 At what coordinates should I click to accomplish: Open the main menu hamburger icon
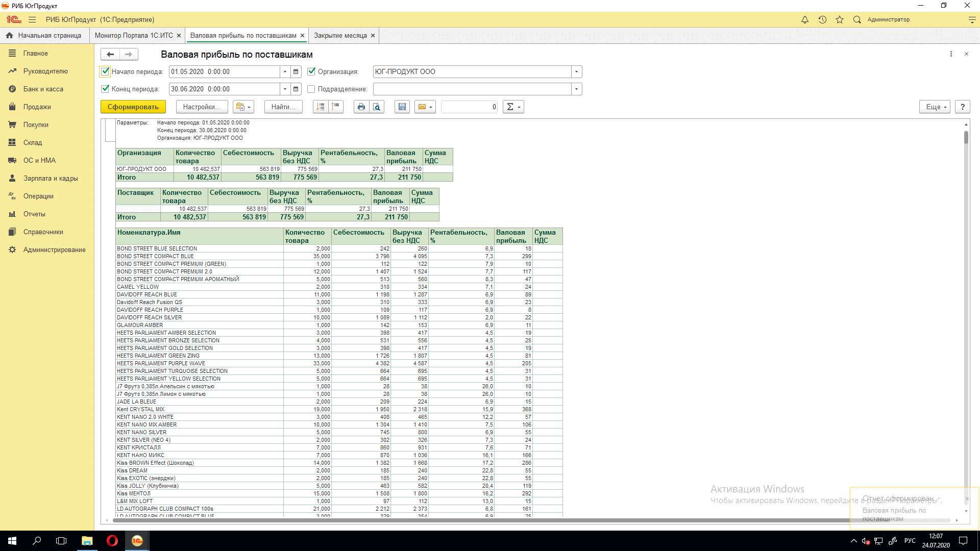click(32, 20)
